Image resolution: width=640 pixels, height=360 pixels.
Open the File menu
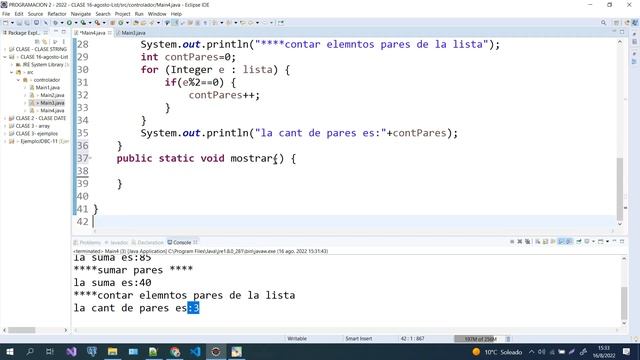coord(6,14)
